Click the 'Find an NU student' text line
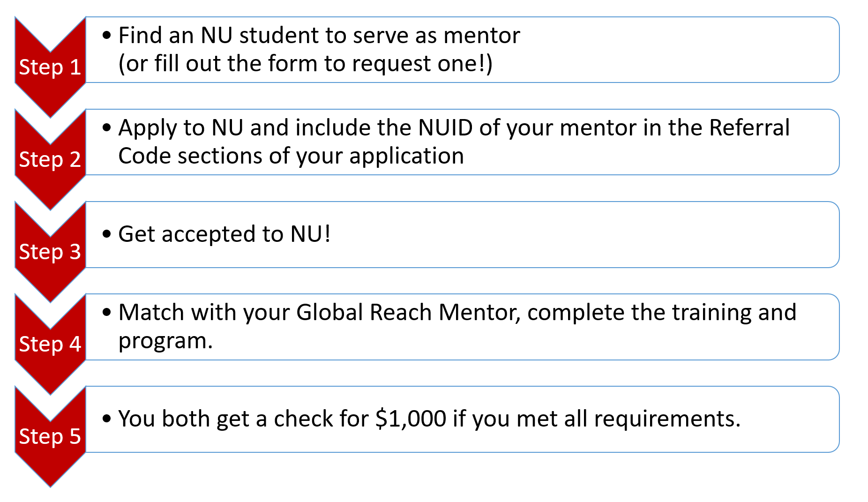 [x=319, y=36]
